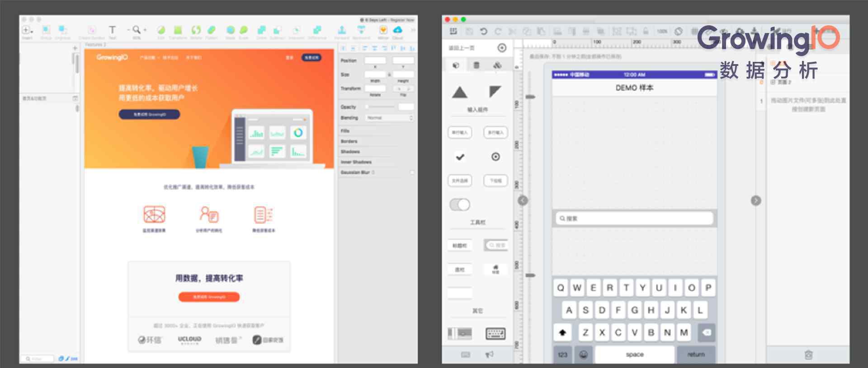868x368 pixels.
Task: Click the return key on keyboard mockup
Action: pos(696,354)
